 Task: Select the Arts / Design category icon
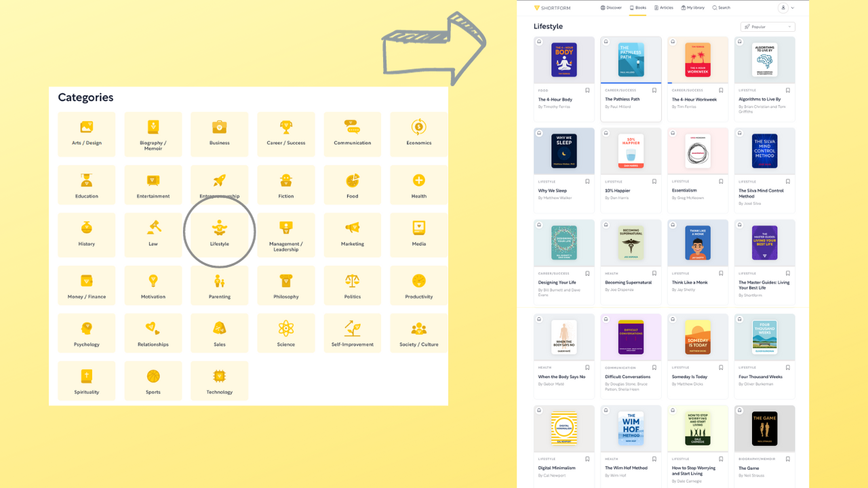[86, 127]
